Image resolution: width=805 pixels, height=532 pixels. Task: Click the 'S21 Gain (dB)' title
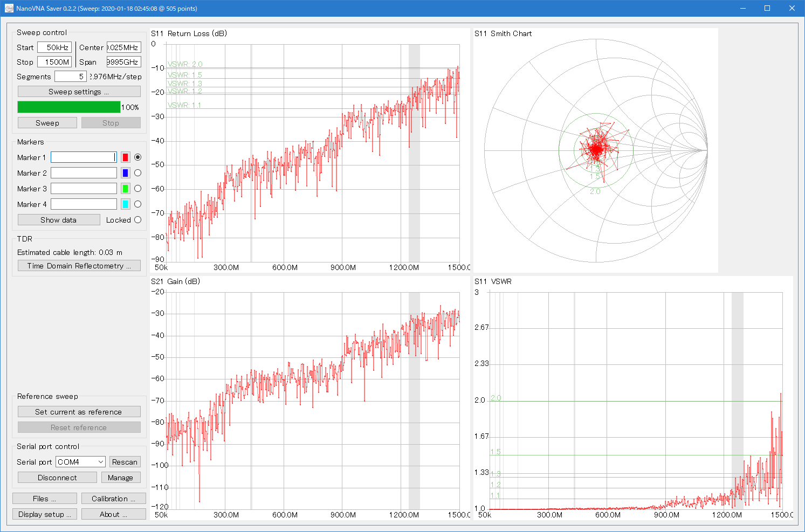(x=175, y=281)
